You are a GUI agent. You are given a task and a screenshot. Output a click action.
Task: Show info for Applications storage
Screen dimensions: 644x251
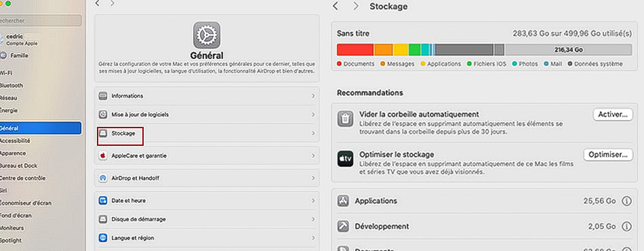[626, 201]
